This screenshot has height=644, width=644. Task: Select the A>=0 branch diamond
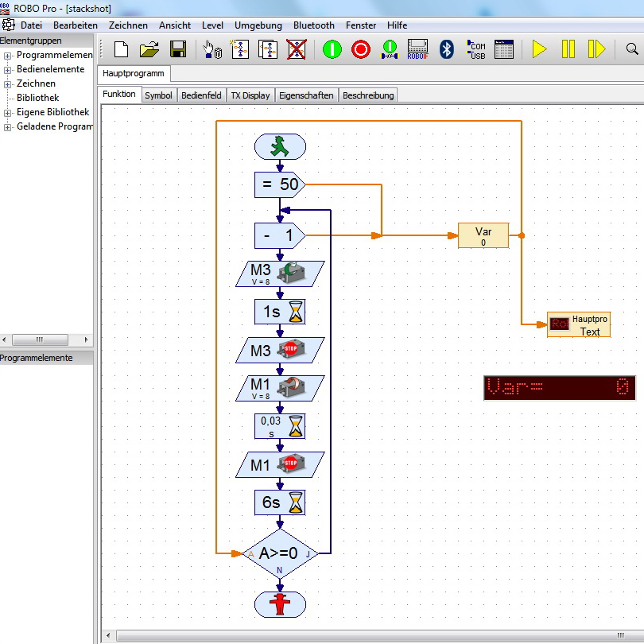coord(280,553)
